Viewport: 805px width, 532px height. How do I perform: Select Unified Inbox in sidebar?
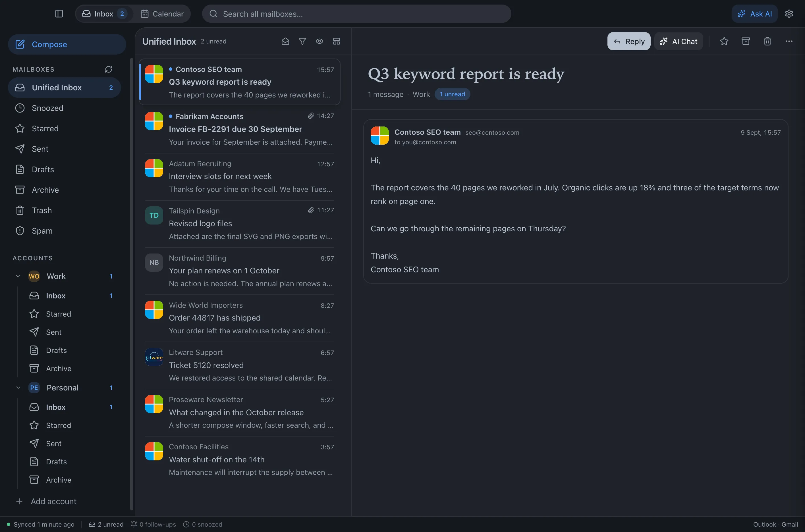(65, 88)
